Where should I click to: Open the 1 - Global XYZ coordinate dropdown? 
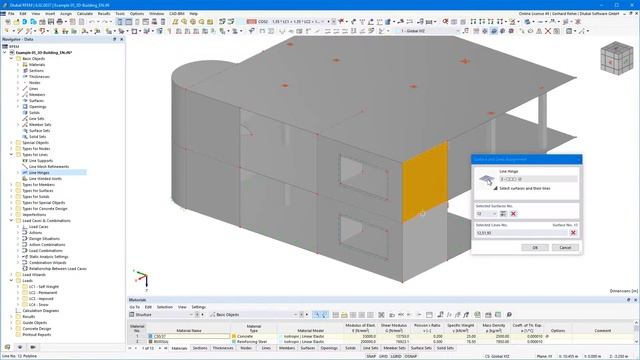pyautogui.click(x=427, y=31)
